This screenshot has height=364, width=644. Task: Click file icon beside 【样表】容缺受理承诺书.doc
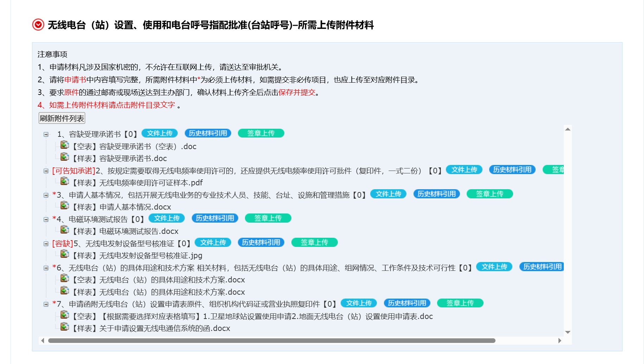[x=64, y=157]
